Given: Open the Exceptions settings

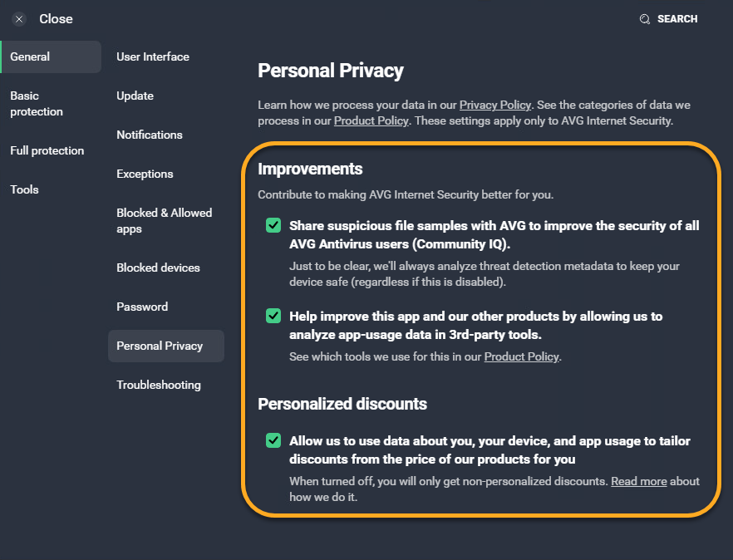Looking at the screenshot, I should tap(145, 174).
